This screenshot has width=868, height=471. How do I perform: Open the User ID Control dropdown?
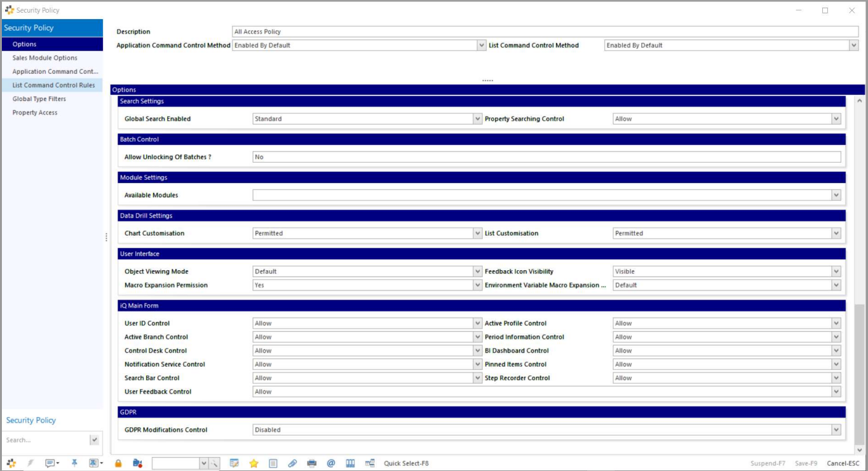[x=478, y=324]
